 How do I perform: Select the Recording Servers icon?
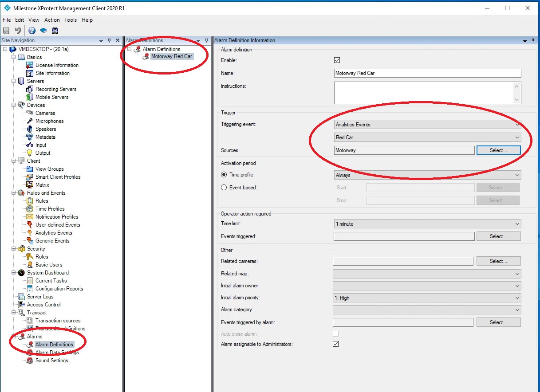coord(30,89)
